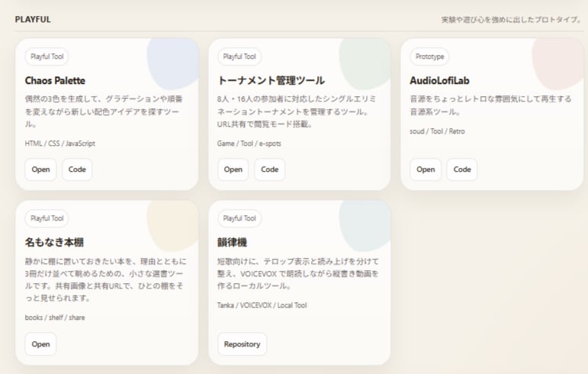The height and width of the screenshot is (374, 588).
Task: Click the Game / Tool / e-spots tags
Action: click(249, 143)
